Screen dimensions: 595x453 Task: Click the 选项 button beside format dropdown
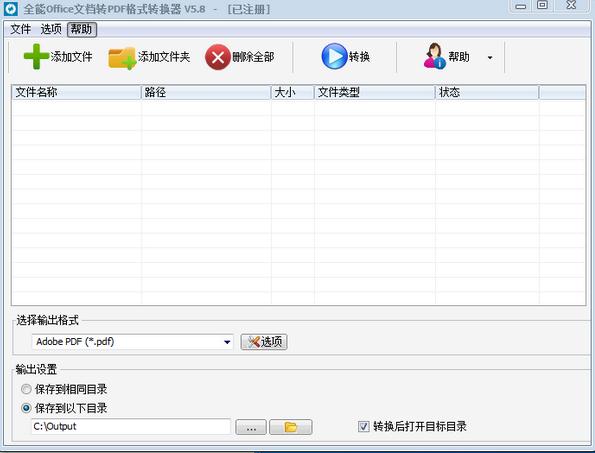click(264, 342)
